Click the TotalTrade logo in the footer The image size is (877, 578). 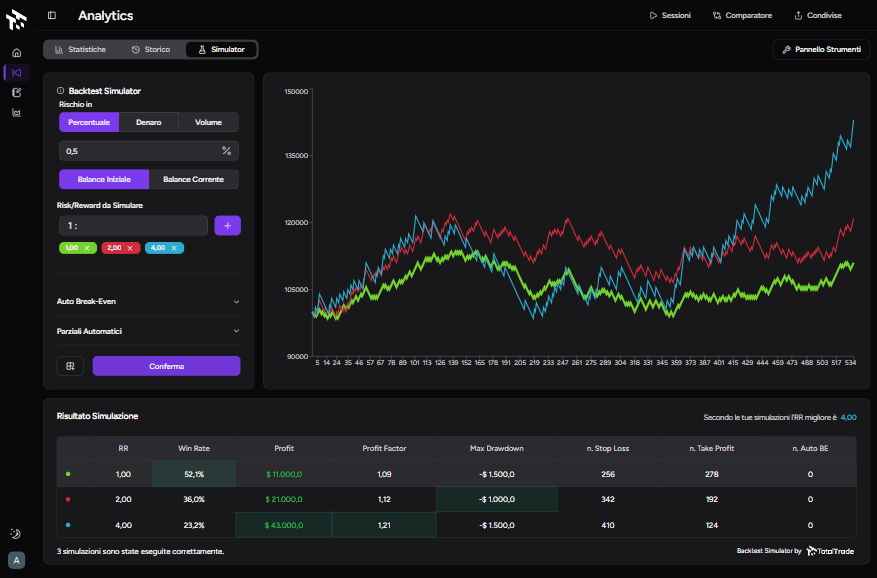tap(831, 551)
